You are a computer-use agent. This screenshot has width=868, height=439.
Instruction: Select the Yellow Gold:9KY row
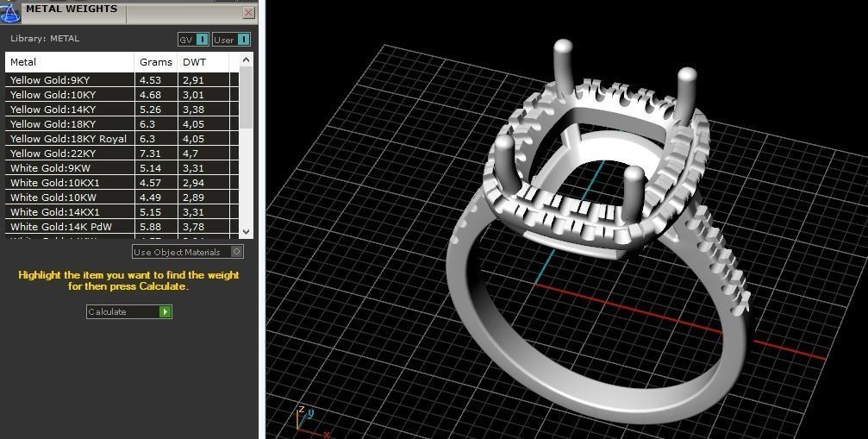122,79
